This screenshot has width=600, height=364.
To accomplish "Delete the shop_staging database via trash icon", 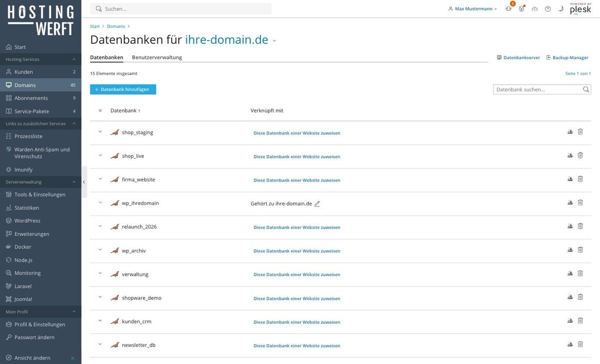I will pos(580,132).
